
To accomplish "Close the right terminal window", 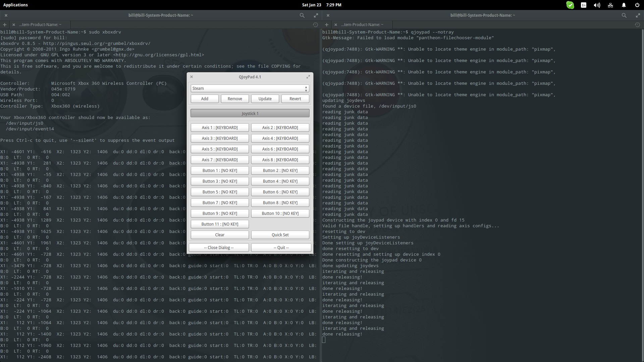I will (328, 15).
